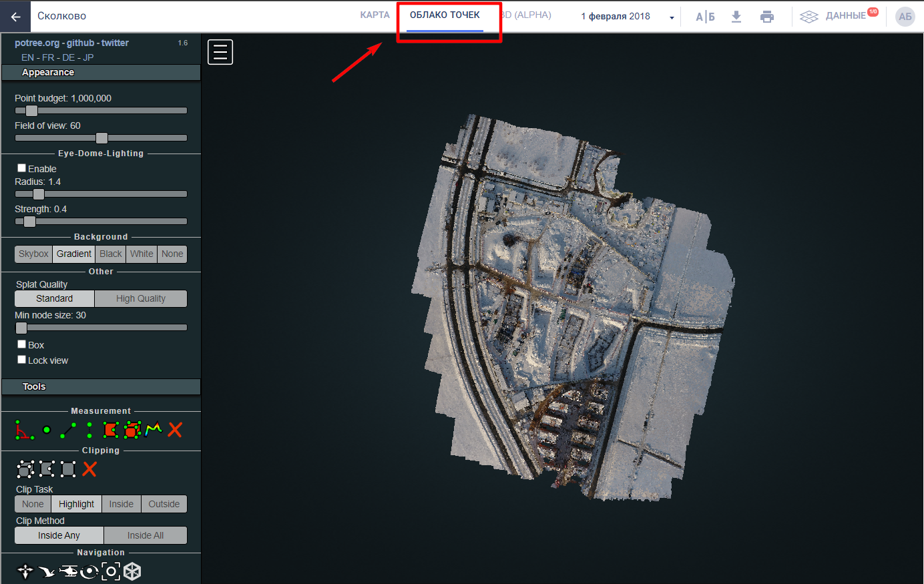Select the angle measurement tool
This screenshot has height=584, width=924.
[x=24, y=430]
